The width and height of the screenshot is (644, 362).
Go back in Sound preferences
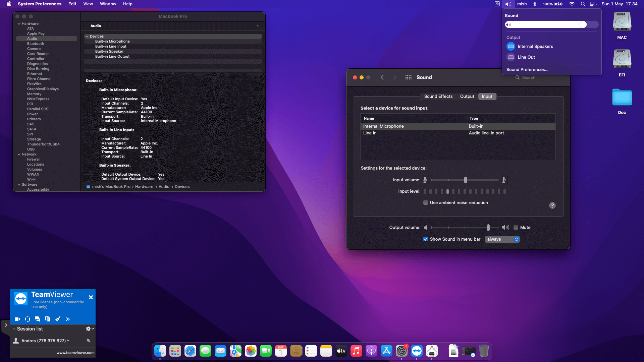click(x=382, y=77)
